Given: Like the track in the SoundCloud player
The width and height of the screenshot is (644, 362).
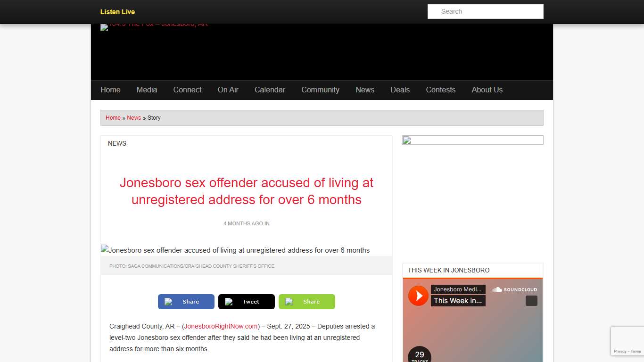Looking at the screenshot, I should 532,300.
